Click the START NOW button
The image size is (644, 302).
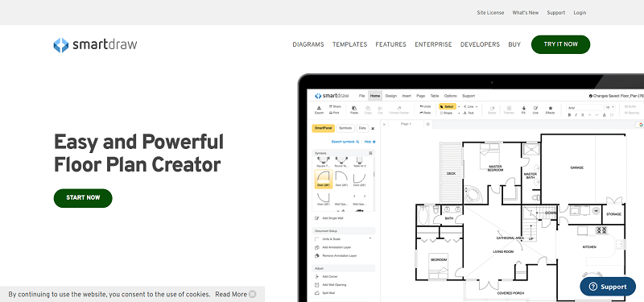click(x=83, y=198)
